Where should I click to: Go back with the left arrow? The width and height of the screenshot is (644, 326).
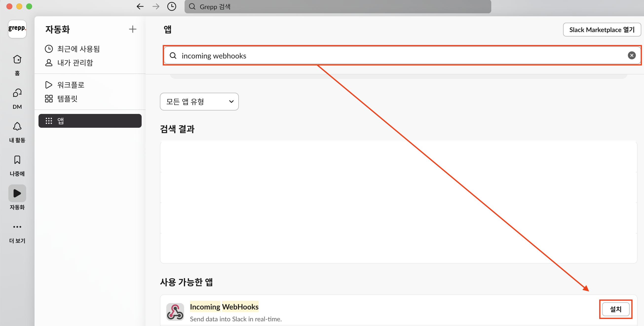coord(140,6)
